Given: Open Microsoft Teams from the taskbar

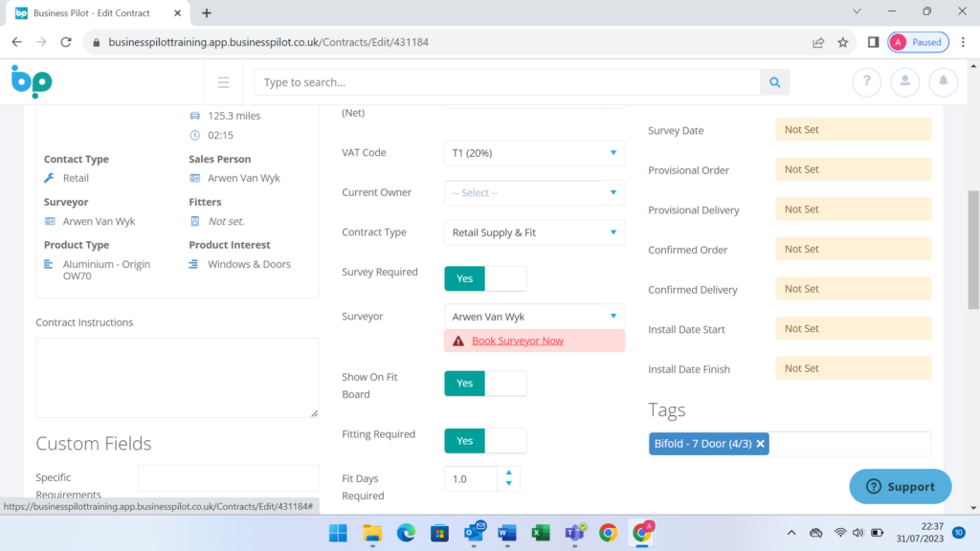Looking at the screenshot, I should tap(574, 533).
